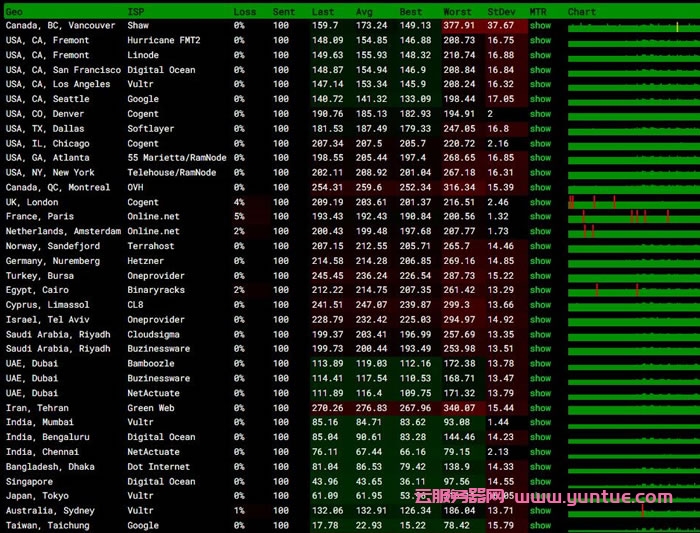Select the 'Germany, Nuremberg' geo cell
Screen dimensions: 700x533
point(53,261)
